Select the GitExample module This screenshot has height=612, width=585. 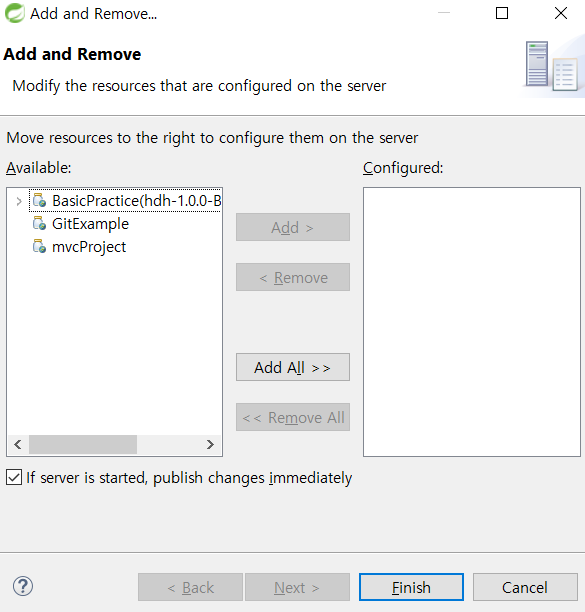[x=90, y=224]
